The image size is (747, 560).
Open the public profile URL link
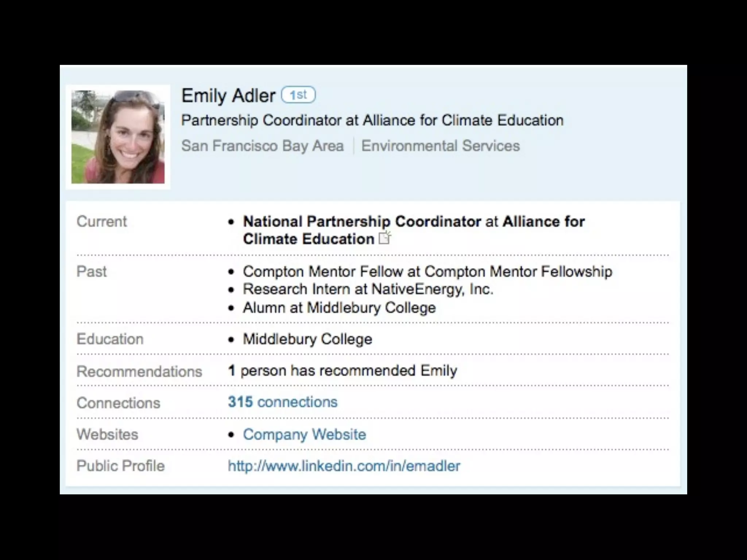coord(344,466)
